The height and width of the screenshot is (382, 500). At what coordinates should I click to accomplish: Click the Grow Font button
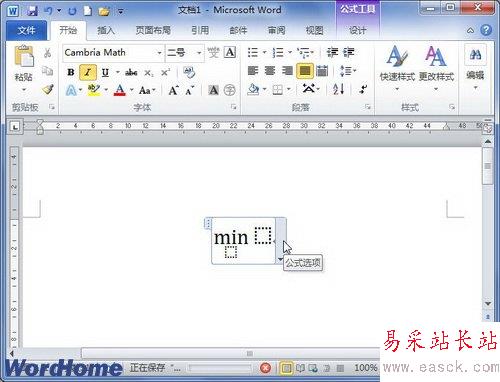[173, 90]
